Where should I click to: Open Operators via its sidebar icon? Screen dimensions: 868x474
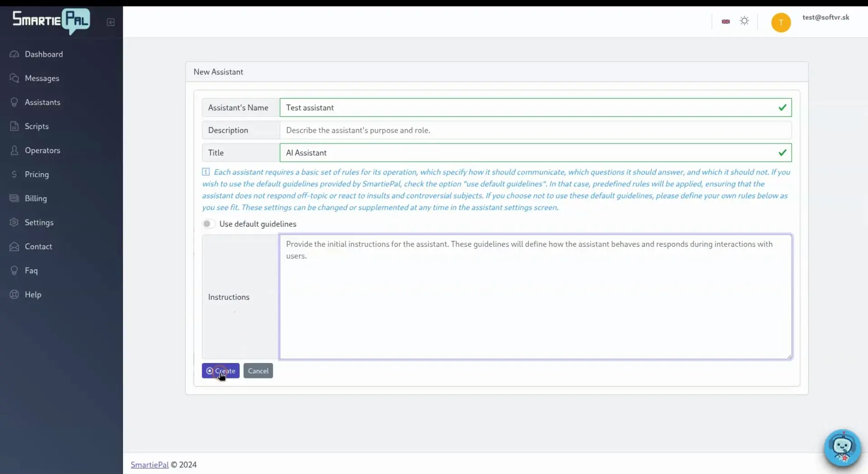(14, 150)
